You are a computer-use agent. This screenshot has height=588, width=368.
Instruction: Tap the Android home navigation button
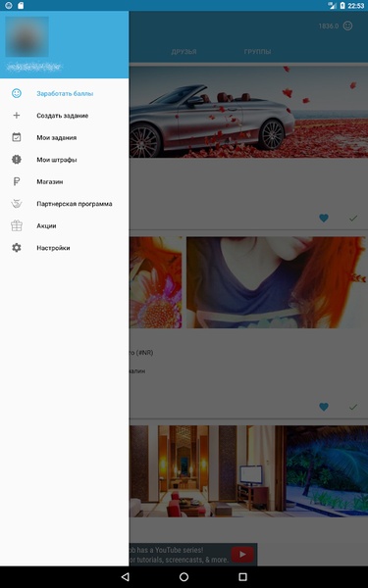click(x=184, y=577)
